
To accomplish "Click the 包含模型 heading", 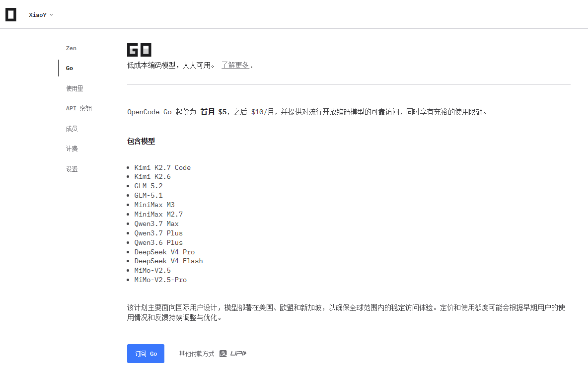I will click(x=141, y=141).
